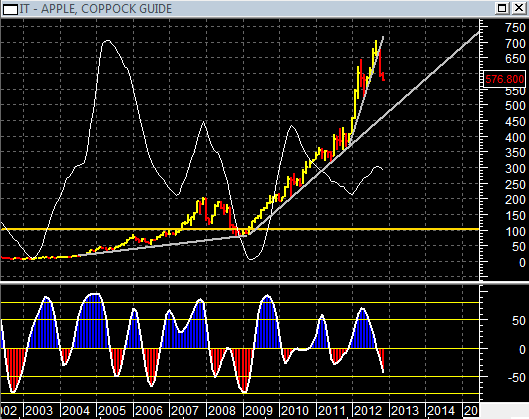Click the 2010 year label on time axis
The height and width of the screenshot is (419, 529).
295,411
